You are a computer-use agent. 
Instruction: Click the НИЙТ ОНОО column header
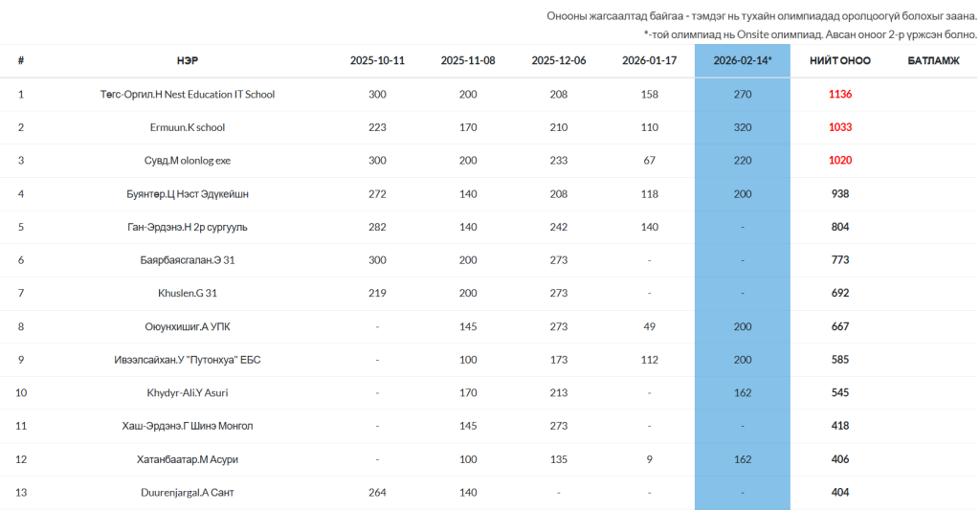(x=840, y=60)
